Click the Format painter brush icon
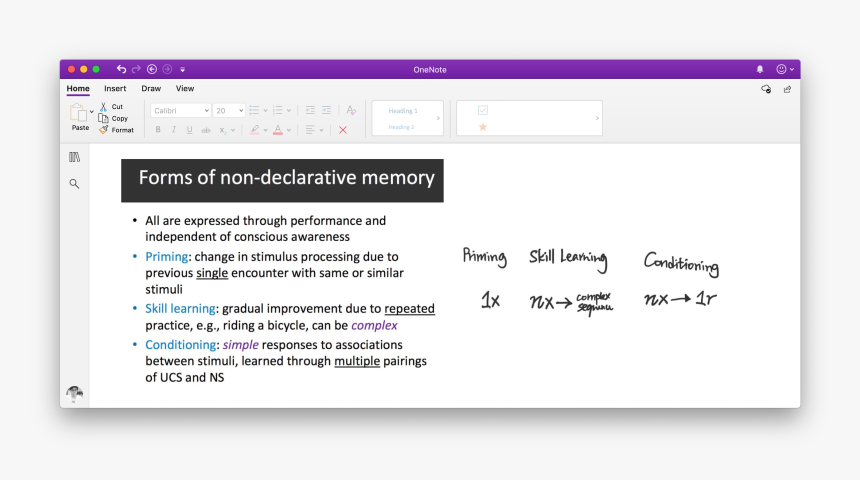Image resolution: width=860 pixels, height=480 pixels. [104, 130]
